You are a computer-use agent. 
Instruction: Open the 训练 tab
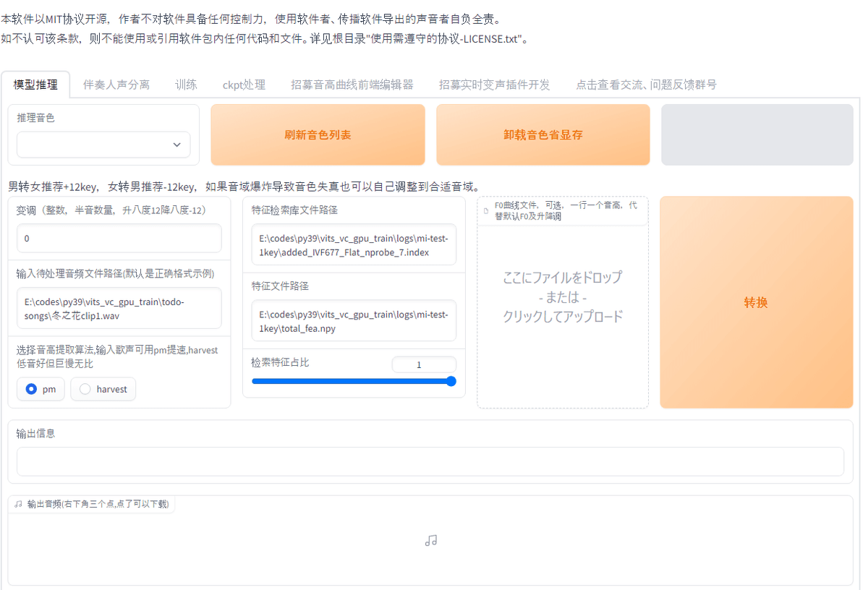(x=186, y=85)
